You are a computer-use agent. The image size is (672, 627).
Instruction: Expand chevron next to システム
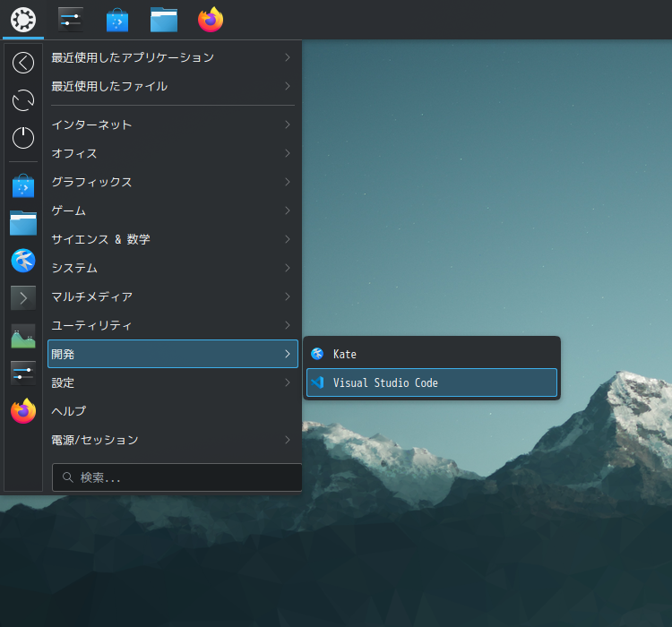(288, 268)
